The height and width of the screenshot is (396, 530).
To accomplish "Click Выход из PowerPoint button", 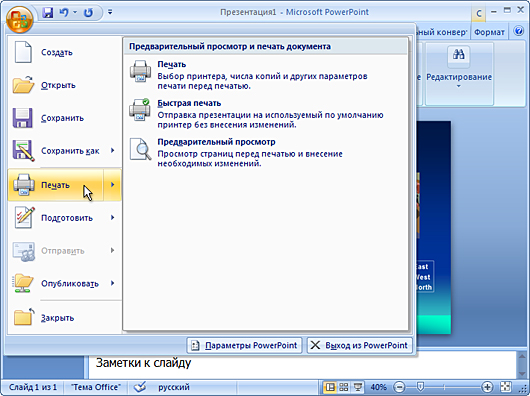I will pyautogui.click(x=359, y=345).
